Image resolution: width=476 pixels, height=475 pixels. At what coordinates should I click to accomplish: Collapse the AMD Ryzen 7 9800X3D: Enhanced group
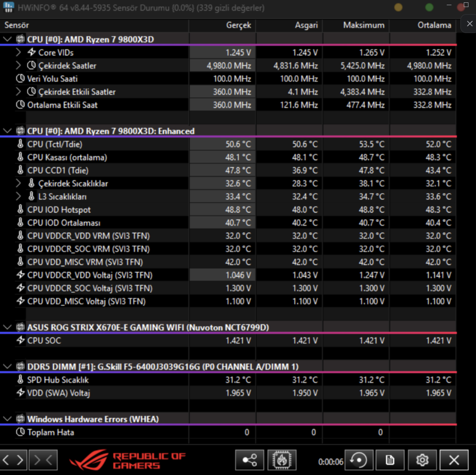pyautogui.click(x=7, y=131)
